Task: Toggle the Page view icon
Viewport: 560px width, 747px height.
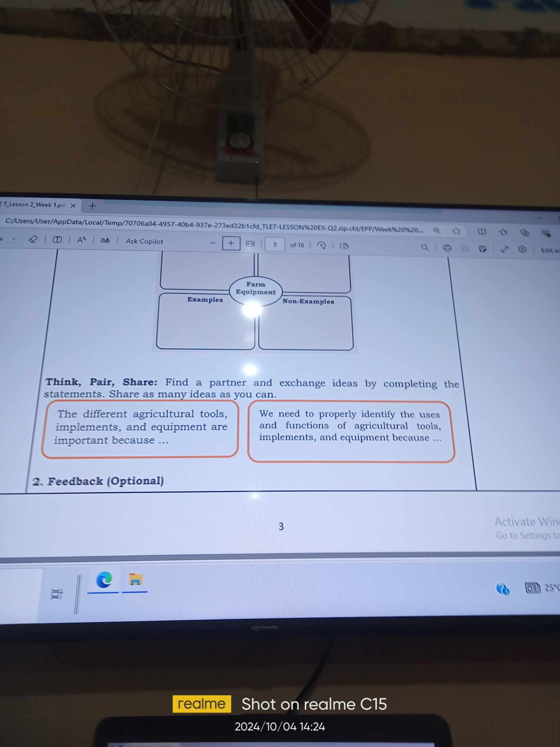Action: (x=344, y=245)
